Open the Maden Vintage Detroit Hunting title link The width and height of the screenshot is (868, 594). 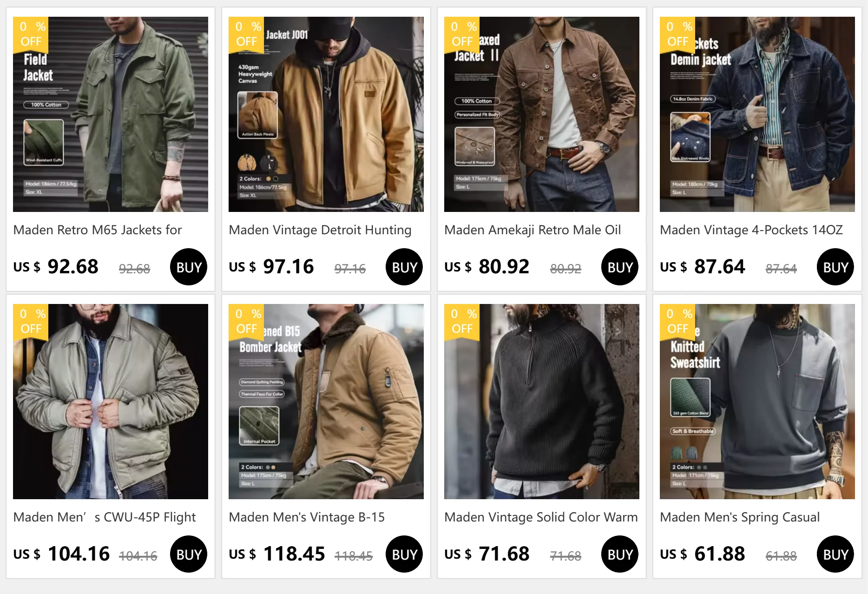(320, 230)
